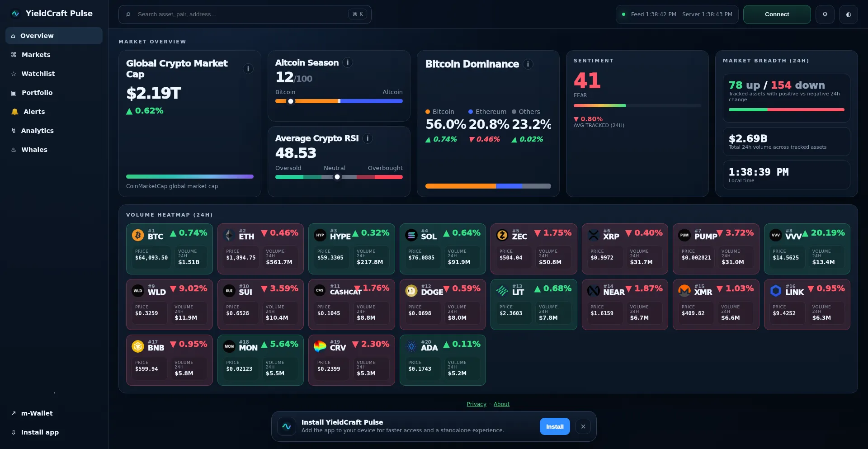This screenshot has width=868, height=449.
Task: Open the Privacy link
Action: 476,404
